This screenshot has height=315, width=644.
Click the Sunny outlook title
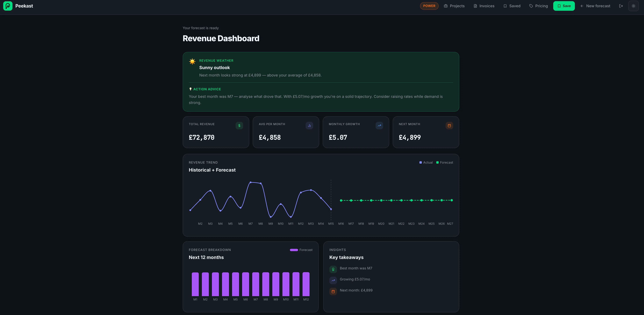[x=215, y=68]
